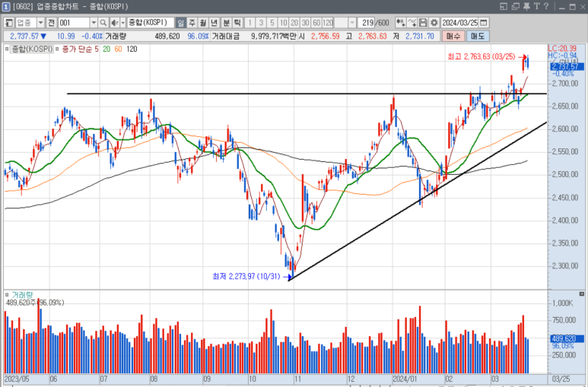Click the 고 high price 2,763.63
This screenshot has width=588, height=387.
[x=372, y=36]
